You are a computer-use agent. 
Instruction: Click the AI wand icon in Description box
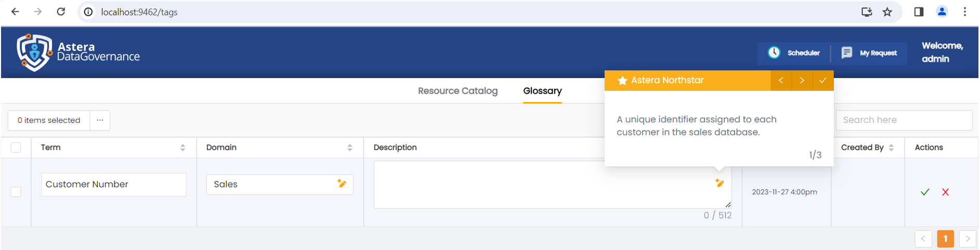[x=720, y=183]
